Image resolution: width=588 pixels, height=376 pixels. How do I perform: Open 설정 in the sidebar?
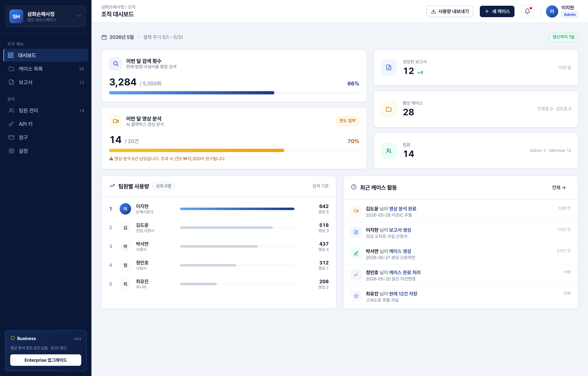pyautogui.click(x=46, y=151)
